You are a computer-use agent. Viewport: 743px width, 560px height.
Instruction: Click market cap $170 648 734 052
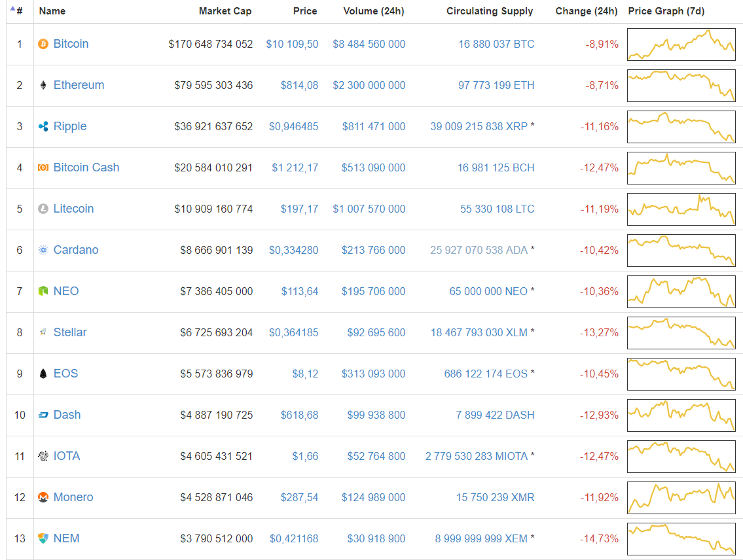click(x=210, y=44)
